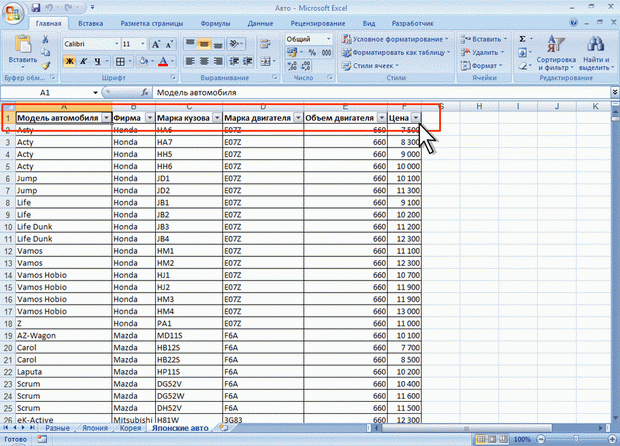Open the borders button

pyautogui.click(x=120, y=61)
